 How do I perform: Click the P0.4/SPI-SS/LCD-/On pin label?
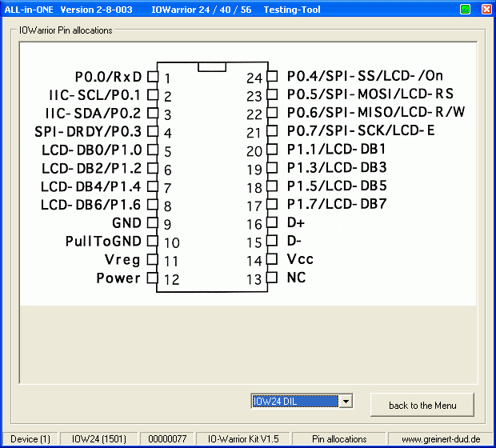point(365,76)
